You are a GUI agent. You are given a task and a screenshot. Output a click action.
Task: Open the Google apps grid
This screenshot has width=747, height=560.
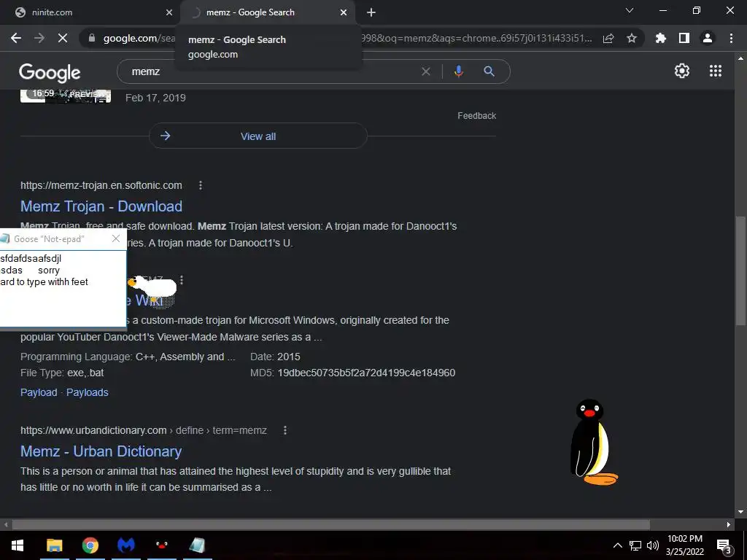(x=716, y=71)
